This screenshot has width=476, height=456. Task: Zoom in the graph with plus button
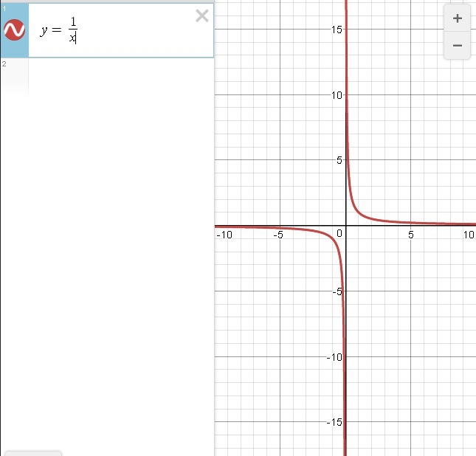click(x=457, y=18)
